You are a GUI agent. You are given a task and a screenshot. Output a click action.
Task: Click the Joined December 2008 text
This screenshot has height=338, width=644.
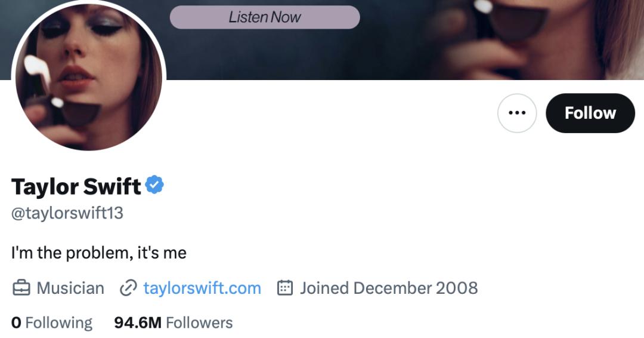tap(389, 288)
